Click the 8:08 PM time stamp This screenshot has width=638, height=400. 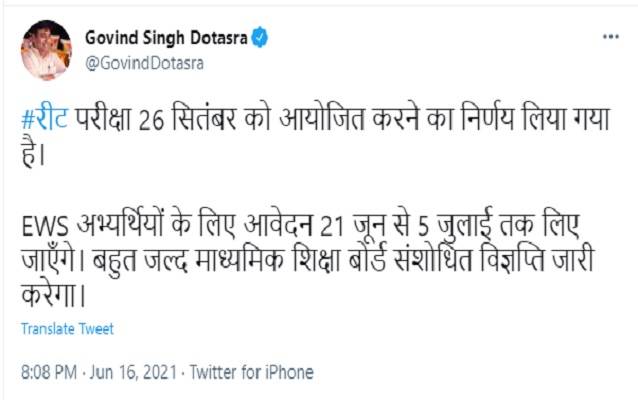49,372
